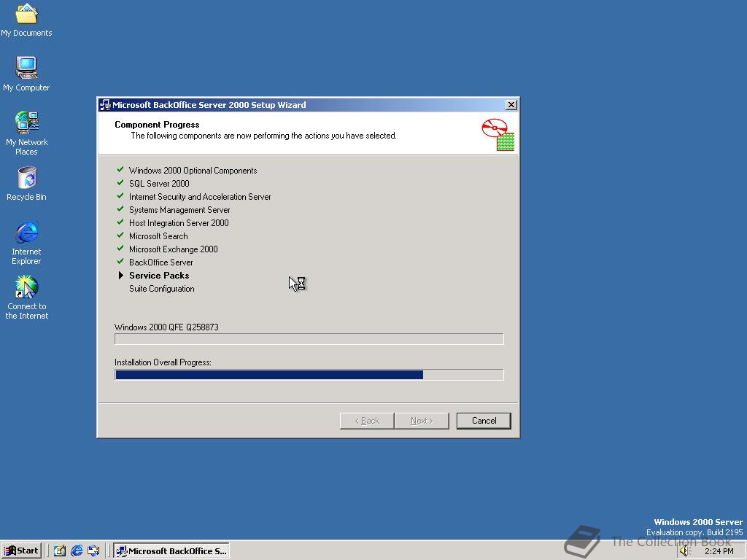Click checkmark beside Microsoft Search
The image size is (747, 560).
point(120,236)
